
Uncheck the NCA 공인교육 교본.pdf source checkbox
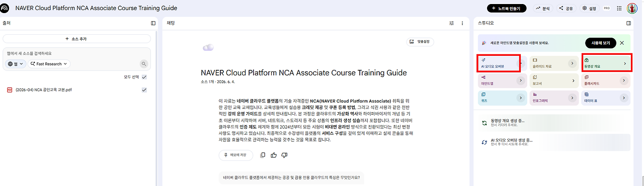coord(144,90)
